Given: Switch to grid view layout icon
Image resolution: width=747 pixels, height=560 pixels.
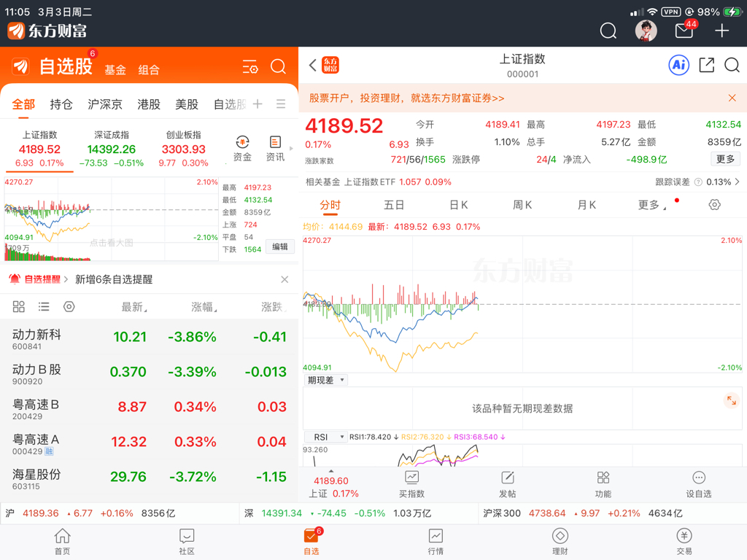Looking at the screenshot, I should (x=18, y=307).
